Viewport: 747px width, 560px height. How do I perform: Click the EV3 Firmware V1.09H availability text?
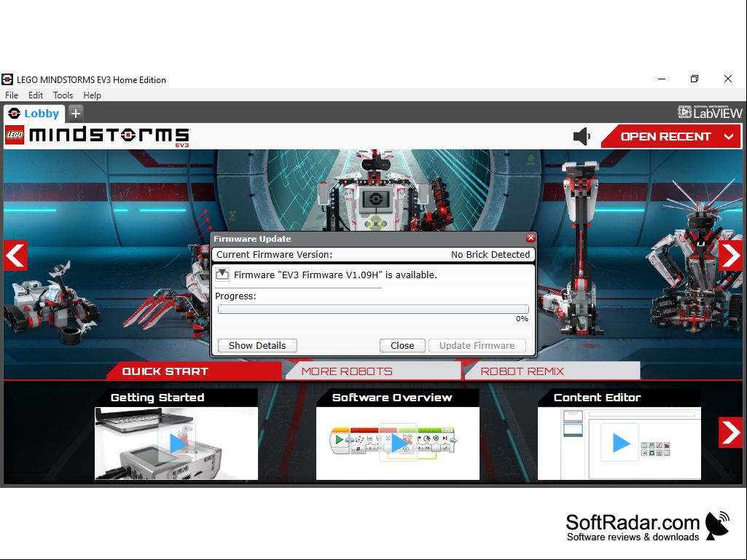point(335,275)
